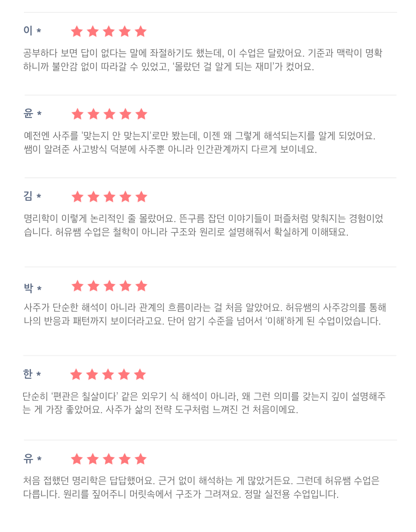Click the third star in 한* review
Screen dimensions: 416x532
tap(108, 374)
